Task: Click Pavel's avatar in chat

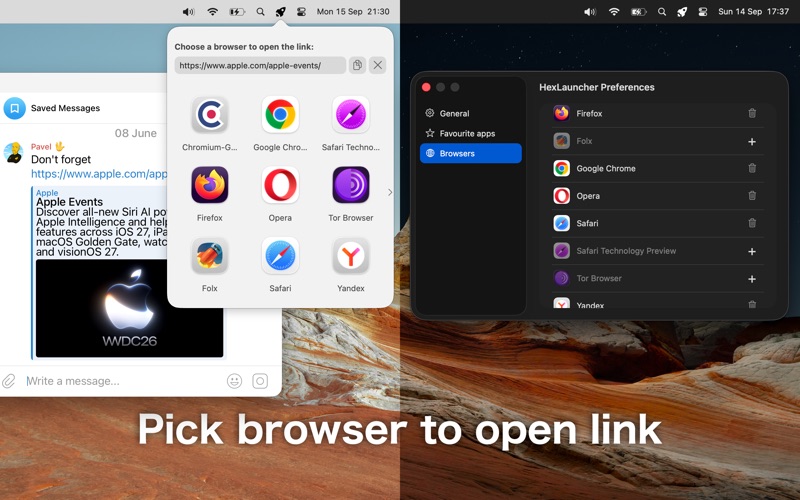Action: (14, 153)
